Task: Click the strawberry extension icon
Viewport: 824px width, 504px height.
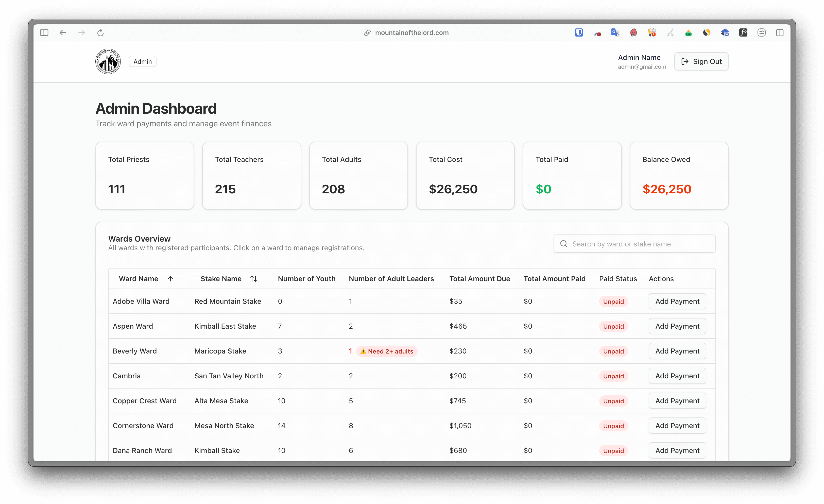Action: pyautogui.click(x=633, y=32)
